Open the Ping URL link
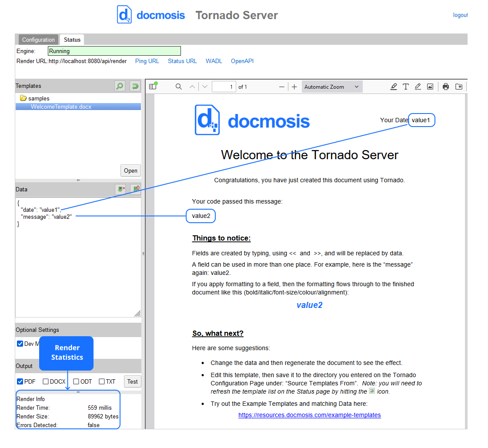This screenshot has width=488, height=448. pyautogui.click(x=147, y=61)
